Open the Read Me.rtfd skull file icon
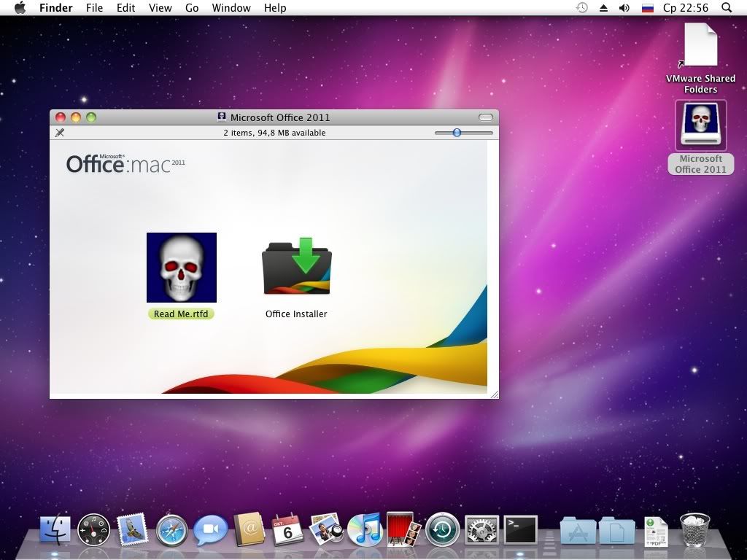Screen dimensions: 747x560 [x=182, y=268]
